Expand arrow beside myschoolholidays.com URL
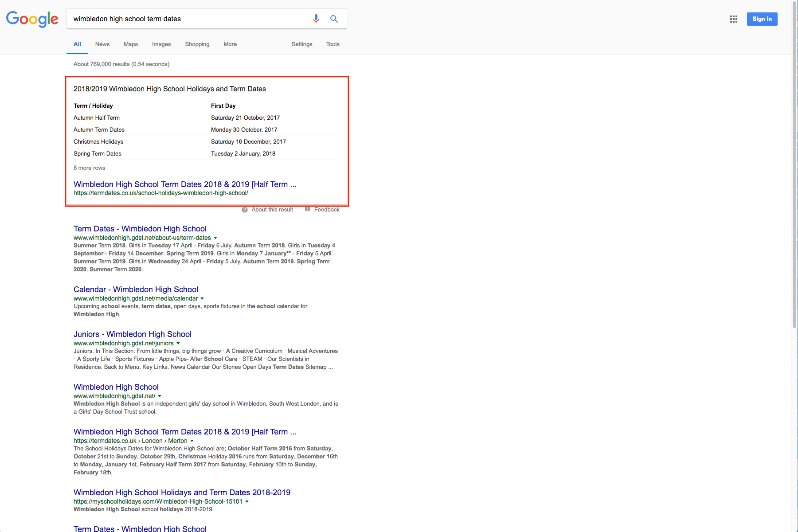The height and width of the screenshot is (532, 798). coord(247,502)
